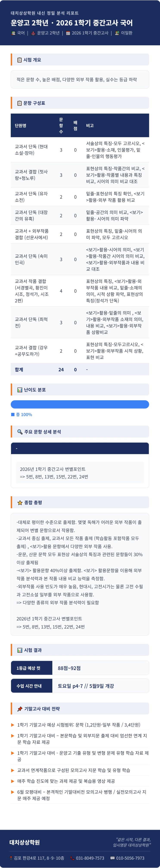
Task: Click the magnifier icon by 주요 문항 상세 분석
Action: tap(20, 432)
